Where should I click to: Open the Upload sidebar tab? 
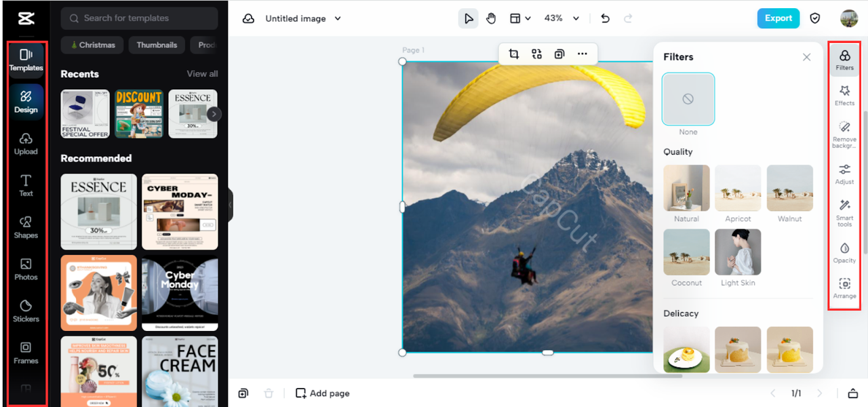pos(26,143)
